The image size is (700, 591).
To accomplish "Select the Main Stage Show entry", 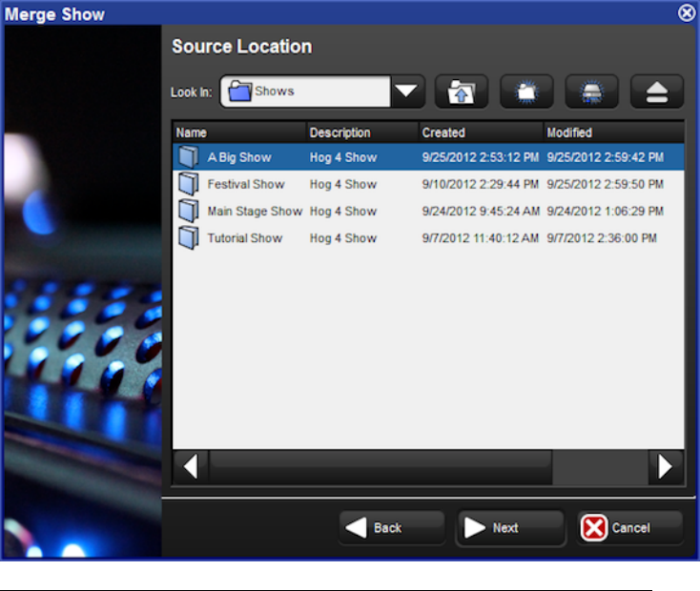I will 428,211.
